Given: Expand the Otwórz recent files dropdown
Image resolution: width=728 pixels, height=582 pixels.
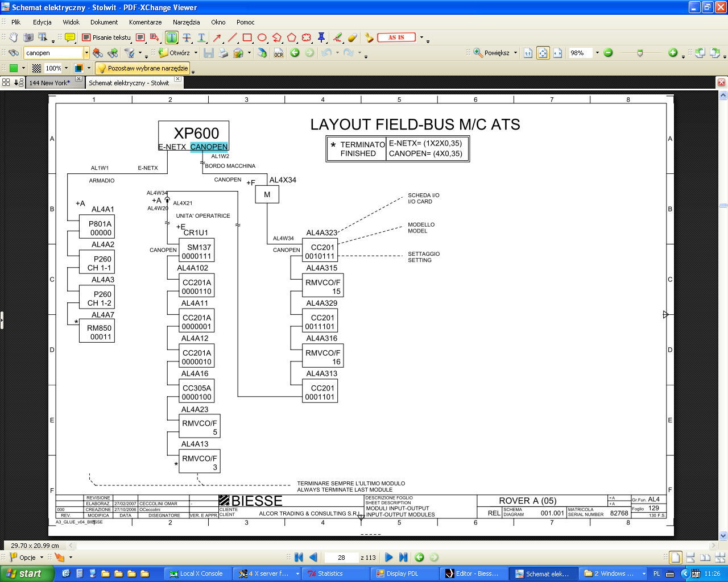Looking at the screenshot, I should pos(196,53).
